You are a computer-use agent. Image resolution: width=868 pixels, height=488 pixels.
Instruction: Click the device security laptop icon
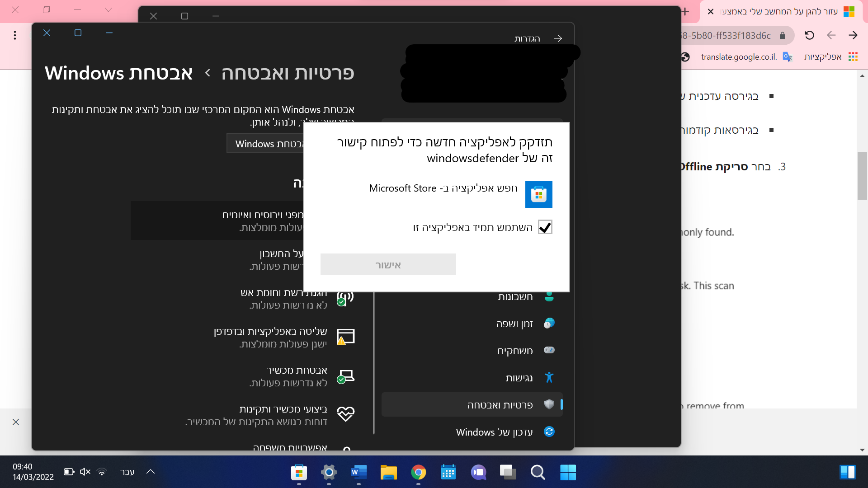345,376
